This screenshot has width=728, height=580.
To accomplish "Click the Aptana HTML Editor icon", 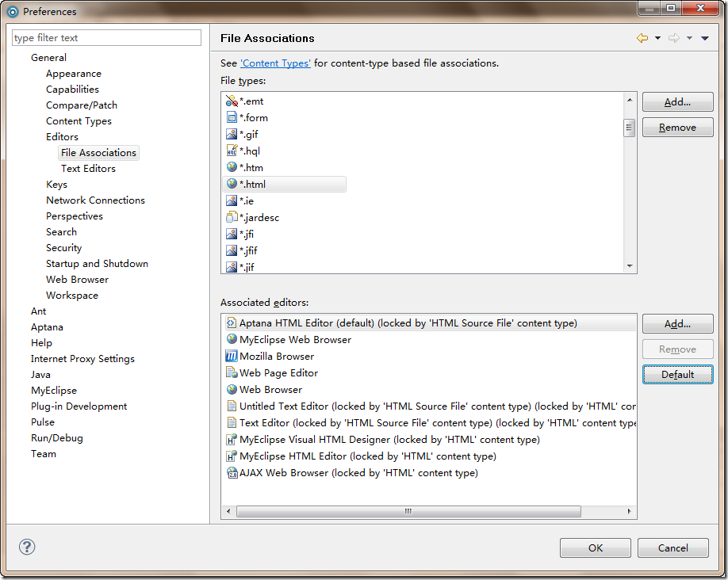I will [232, 322].
